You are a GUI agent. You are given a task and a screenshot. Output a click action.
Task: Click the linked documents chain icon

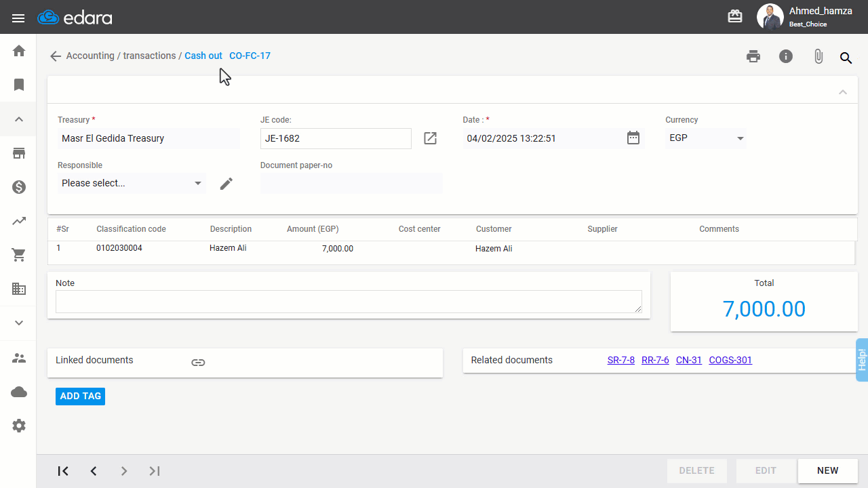coord(198,363)
